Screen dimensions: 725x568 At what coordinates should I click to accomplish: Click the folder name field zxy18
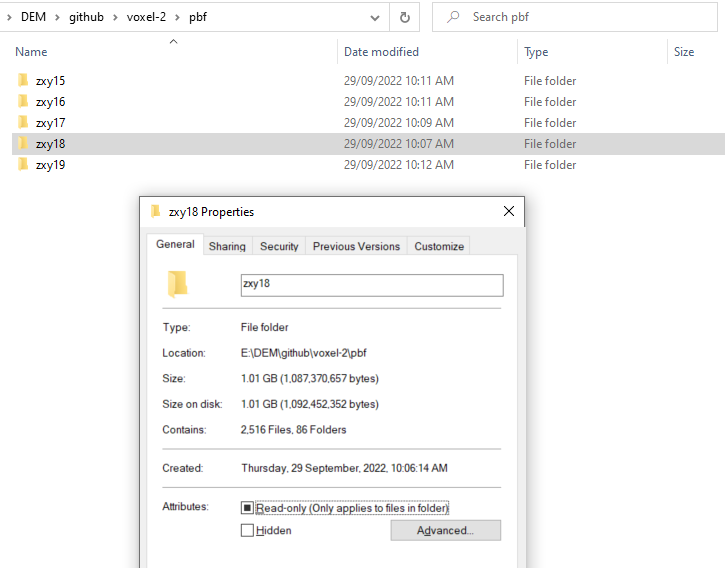pyautogui.click(x=372, y=285)
